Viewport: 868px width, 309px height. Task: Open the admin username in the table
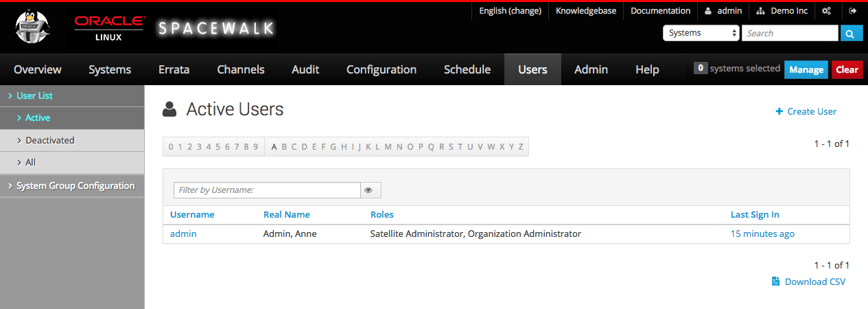click(x=183, y=233)
